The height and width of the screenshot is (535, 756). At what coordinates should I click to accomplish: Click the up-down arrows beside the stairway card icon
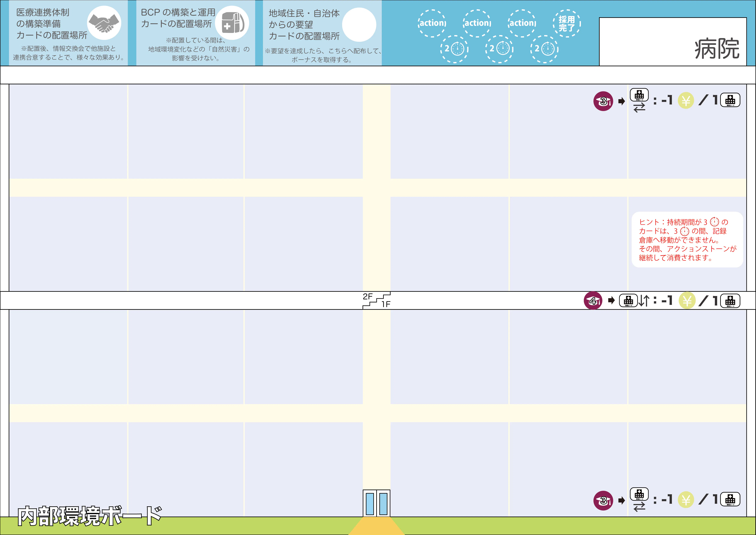(644, 300)
